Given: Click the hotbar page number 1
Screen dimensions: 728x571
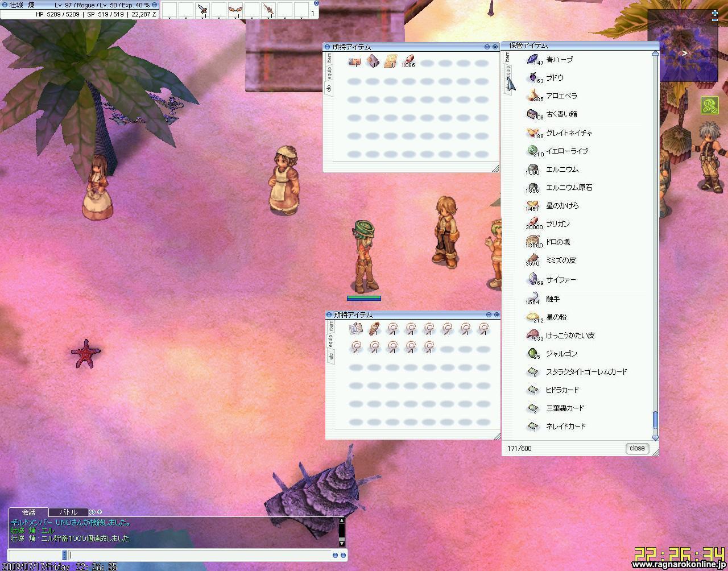Looking at the screenshot, I should pyautogui.click(x=312, y=13).
